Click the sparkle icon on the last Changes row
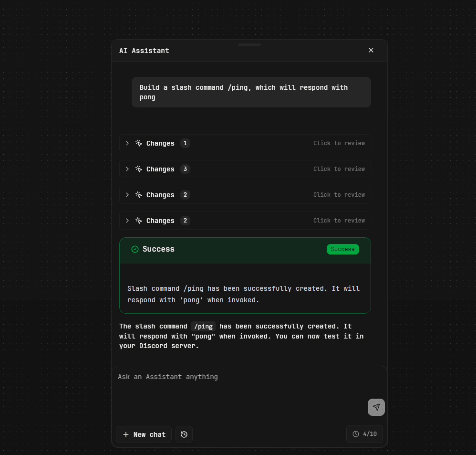Viewport: 476px width, 455px height. (138, 220)
